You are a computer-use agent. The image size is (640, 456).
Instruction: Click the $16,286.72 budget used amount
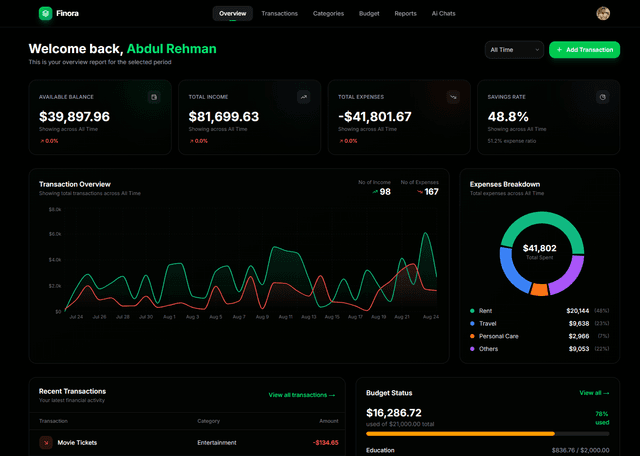click(394, 413)
